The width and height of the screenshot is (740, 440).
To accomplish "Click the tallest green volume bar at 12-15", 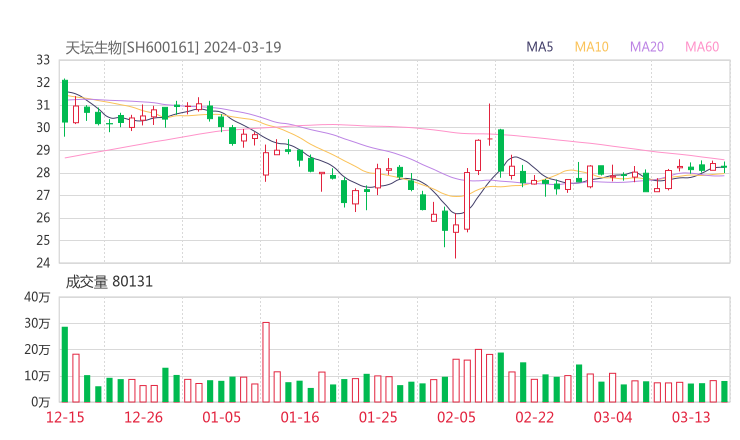I will [x=65, y=364].
